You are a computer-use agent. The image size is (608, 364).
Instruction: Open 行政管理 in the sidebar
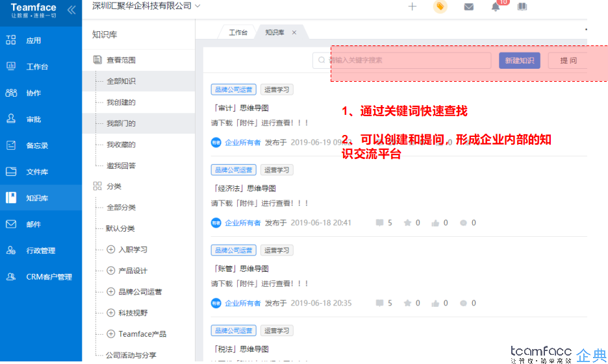coord(41,250)
